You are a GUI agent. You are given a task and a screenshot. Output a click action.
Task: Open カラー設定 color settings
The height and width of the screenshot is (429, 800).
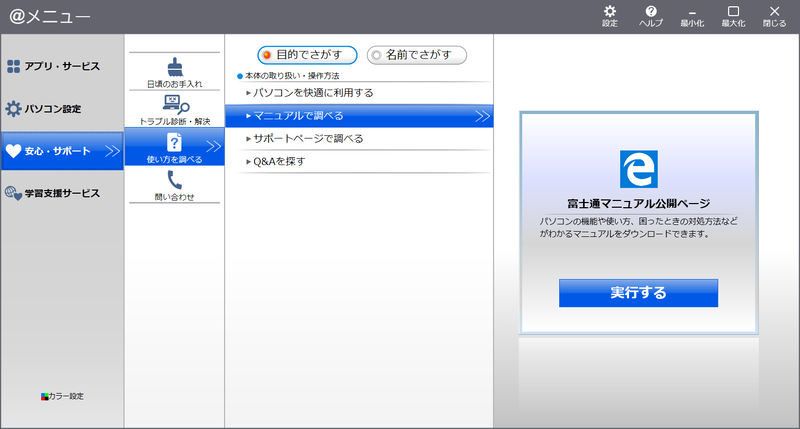click(62, 396)
